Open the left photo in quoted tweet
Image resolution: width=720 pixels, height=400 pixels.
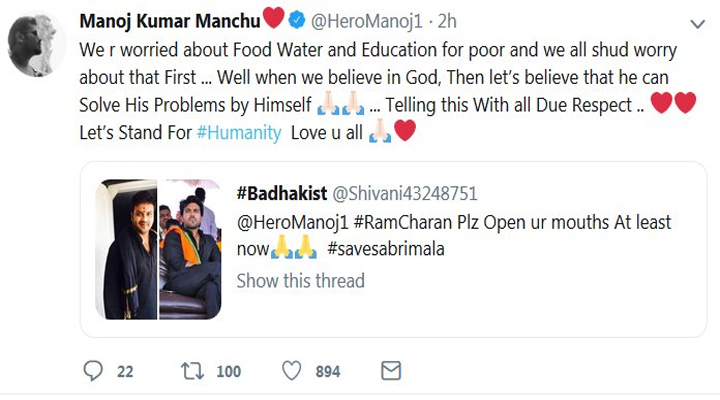point(126,249)
